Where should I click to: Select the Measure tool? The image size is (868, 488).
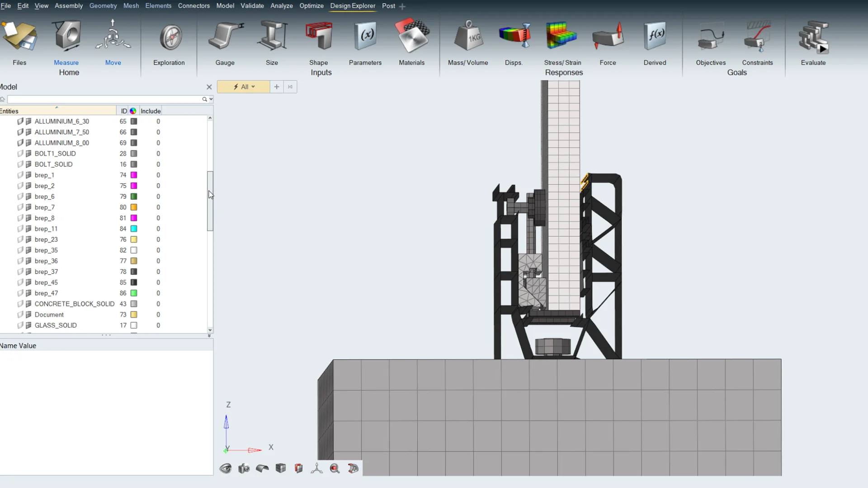tap(67, 36)
